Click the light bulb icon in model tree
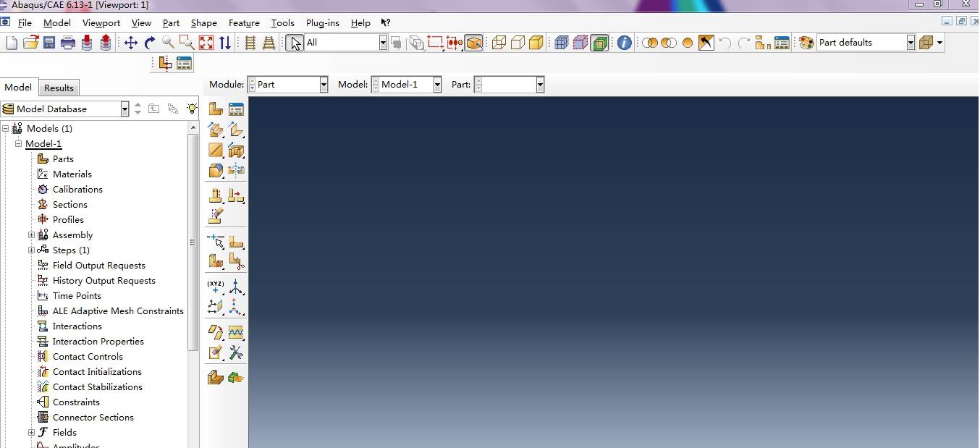 192,109
